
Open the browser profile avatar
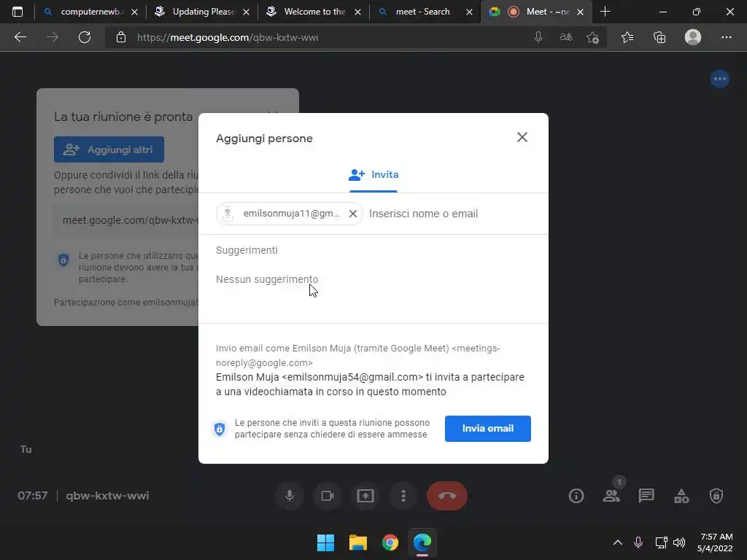tap(693, 37)
